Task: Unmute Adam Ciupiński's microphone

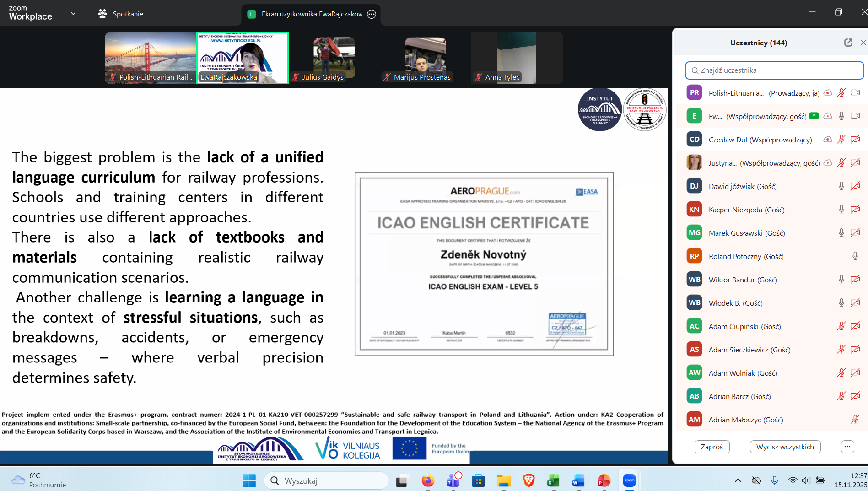Action: (841, 326)
